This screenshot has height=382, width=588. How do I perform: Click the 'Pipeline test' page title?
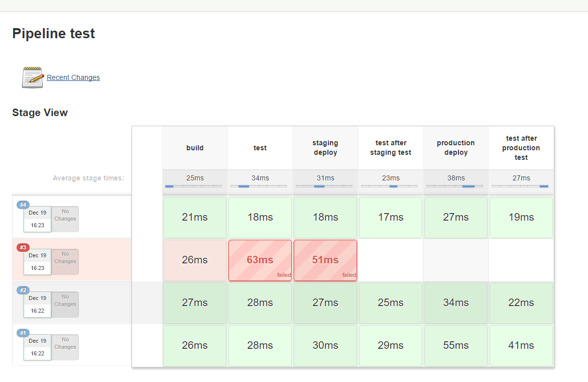tap(54, 33)
